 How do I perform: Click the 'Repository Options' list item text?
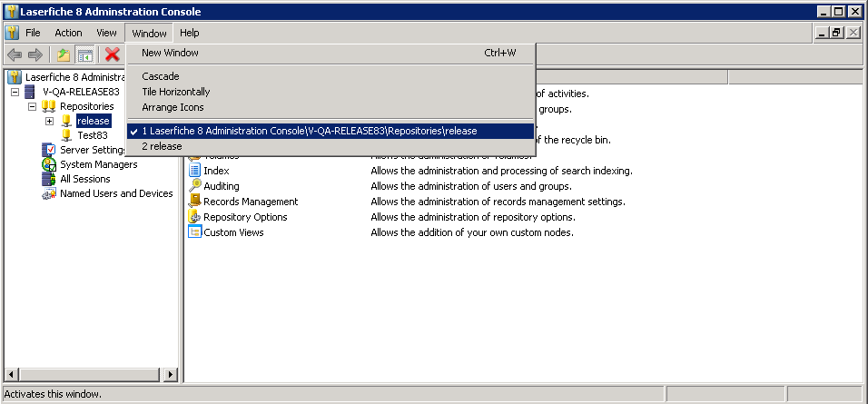click(x=245, y=217)
